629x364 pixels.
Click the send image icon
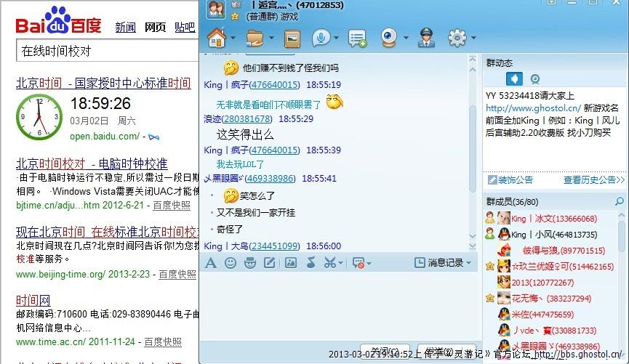290,263
